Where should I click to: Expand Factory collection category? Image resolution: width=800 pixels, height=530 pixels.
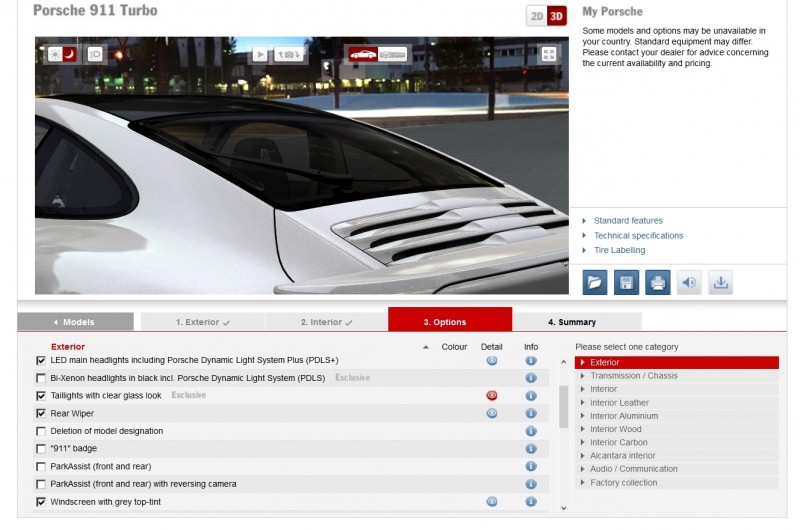(677, 483)
